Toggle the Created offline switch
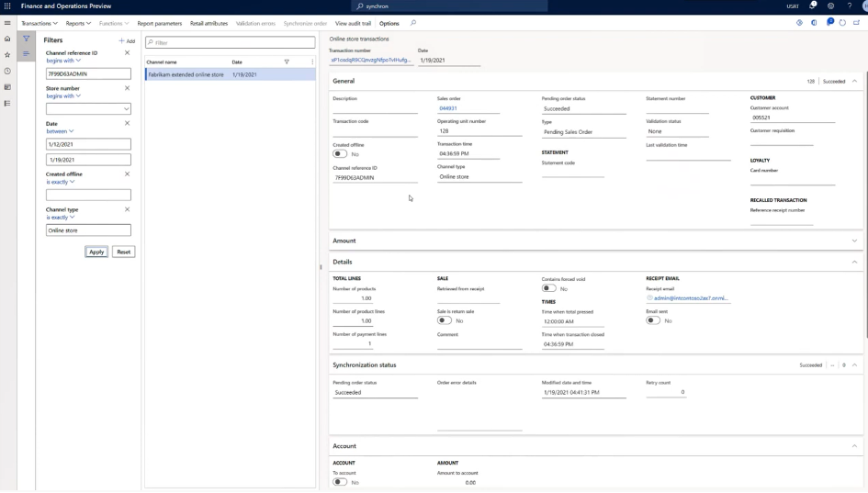The width and height of the screenshot is (868, 493). pos(341,154)
